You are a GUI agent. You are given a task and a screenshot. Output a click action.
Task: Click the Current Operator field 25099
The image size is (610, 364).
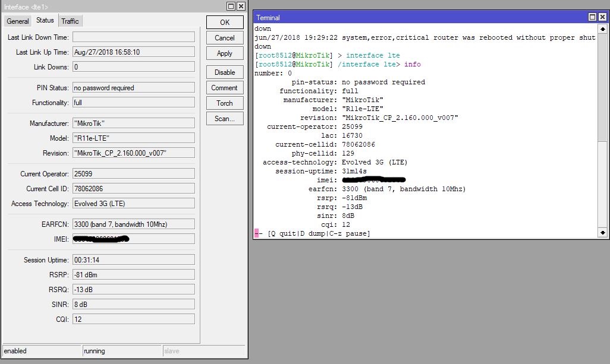coord(133,173)
